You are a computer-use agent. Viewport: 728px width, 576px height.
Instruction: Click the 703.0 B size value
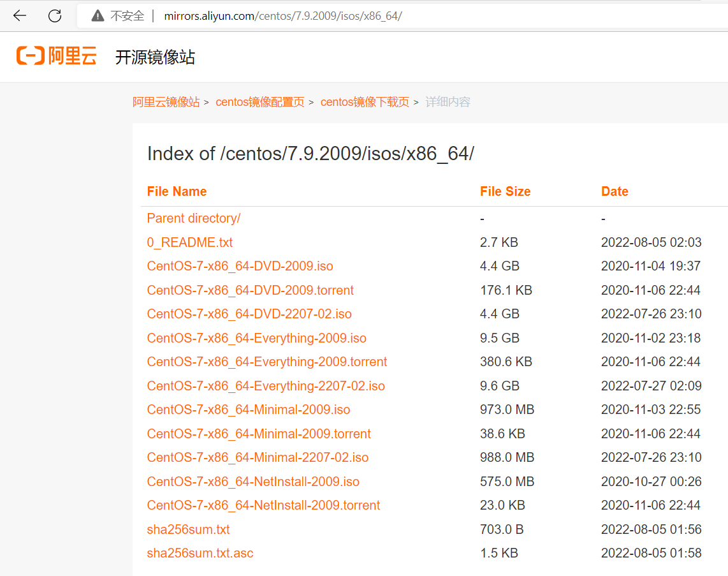click(x=502, y=529)
